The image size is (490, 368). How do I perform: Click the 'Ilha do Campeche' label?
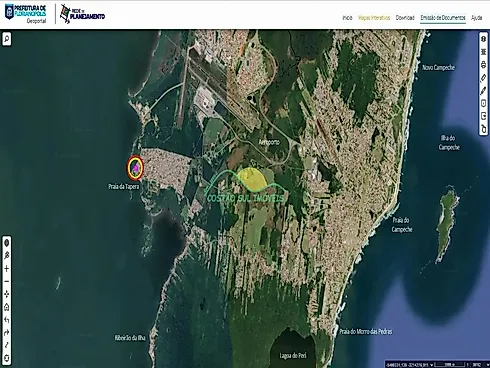(x=449, y=142)
